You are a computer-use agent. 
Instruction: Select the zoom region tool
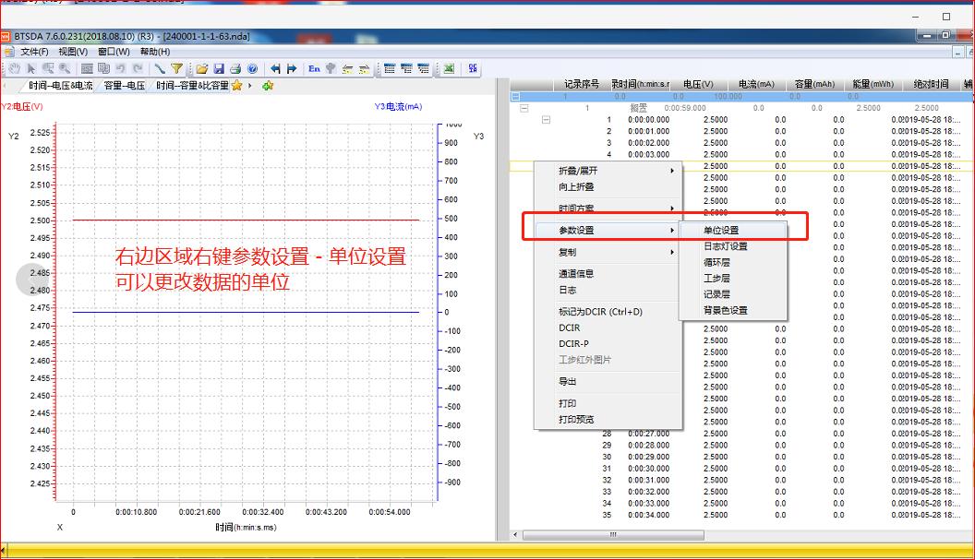[48, 68]
